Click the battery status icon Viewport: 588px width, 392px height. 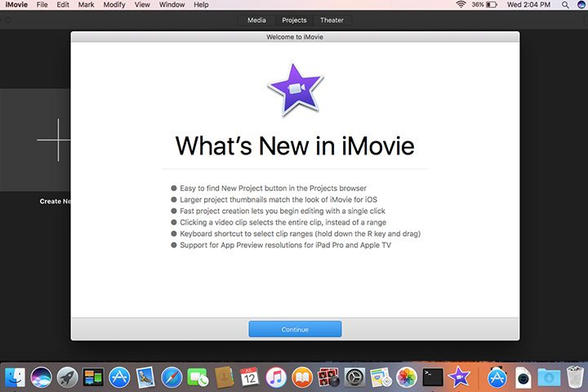(492, 5)
